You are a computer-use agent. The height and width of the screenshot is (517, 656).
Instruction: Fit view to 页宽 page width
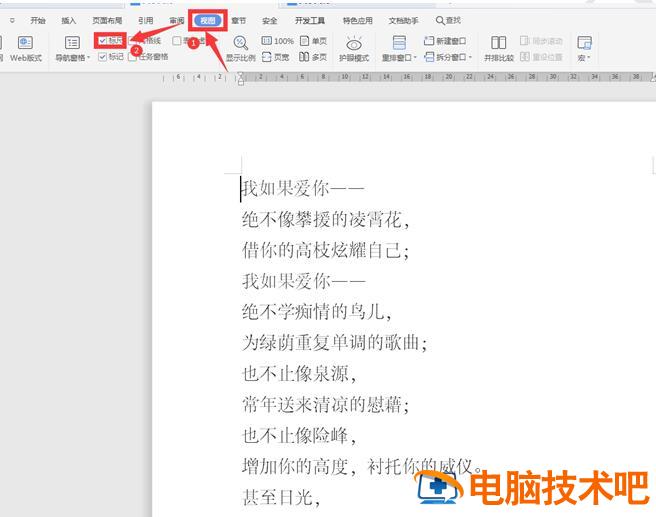click(x=275, y=57)
